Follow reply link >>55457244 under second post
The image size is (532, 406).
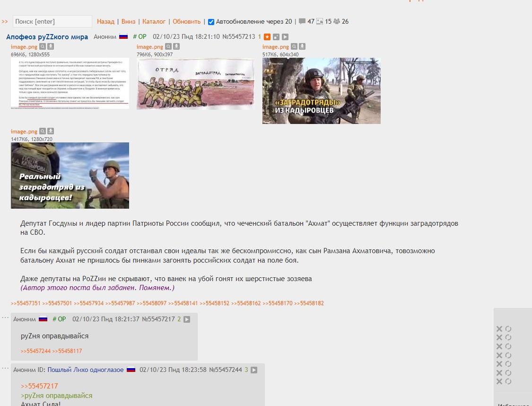[35, 351]
